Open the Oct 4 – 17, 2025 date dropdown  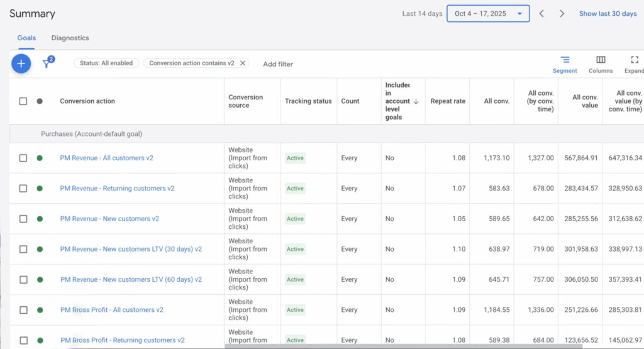488,14
